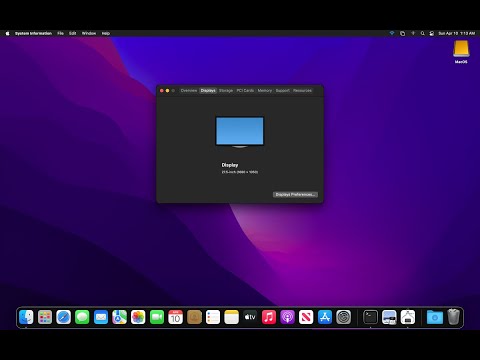Launch Notes app from dock

tap(232, 317)
